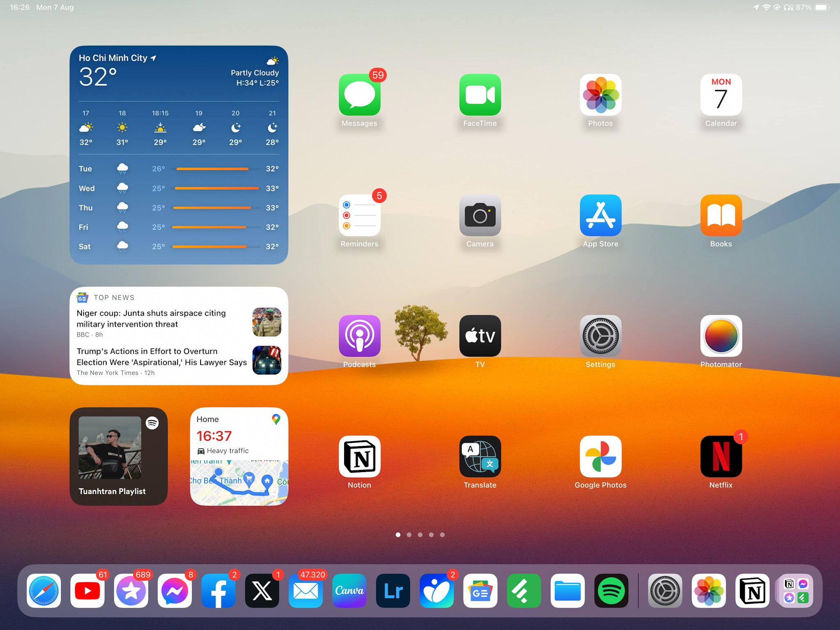
Task: Open the Apple TV app
Action: point(480,336)
